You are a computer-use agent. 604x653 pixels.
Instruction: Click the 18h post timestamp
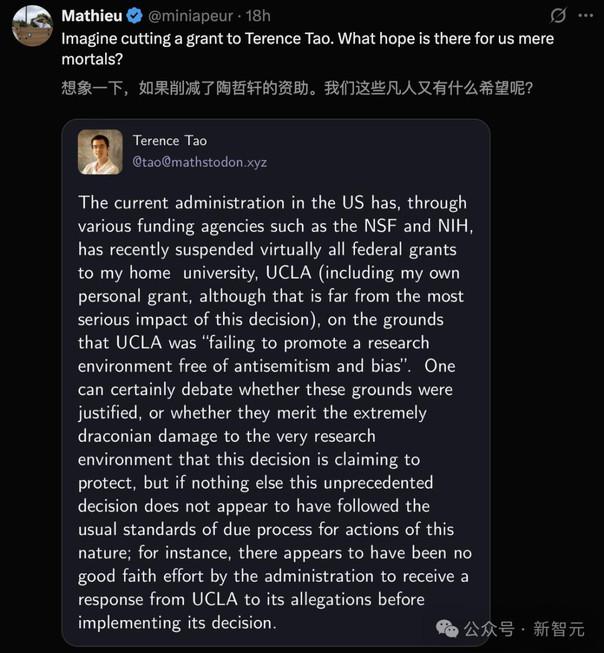(x=258, y=16)
